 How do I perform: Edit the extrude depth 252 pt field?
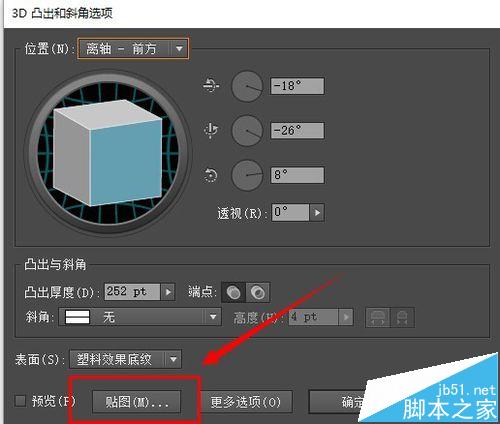[132, 292]
